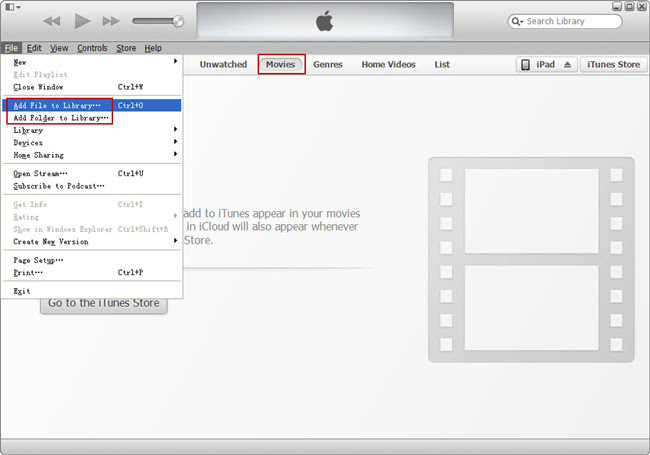Screen dimensions: 650x455
Task: Click the previous track rewind button
Action: click(52, 21)
